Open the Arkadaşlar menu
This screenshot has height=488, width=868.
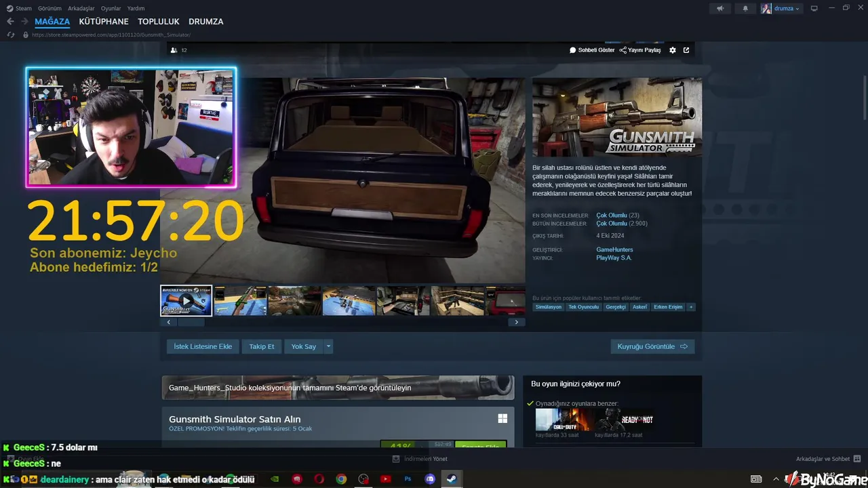pos(81,8)
